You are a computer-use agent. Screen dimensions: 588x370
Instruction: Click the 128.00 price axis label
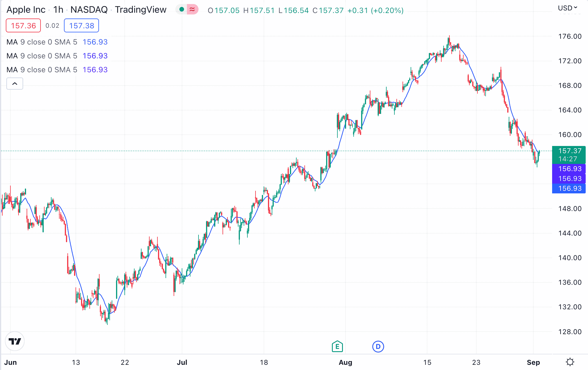(570, 332)
